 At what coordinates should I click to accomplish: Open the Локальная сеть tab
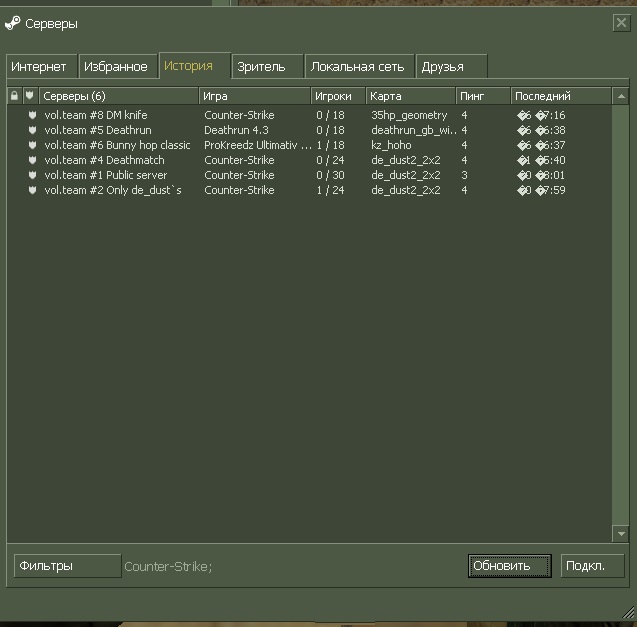point(360,66)
